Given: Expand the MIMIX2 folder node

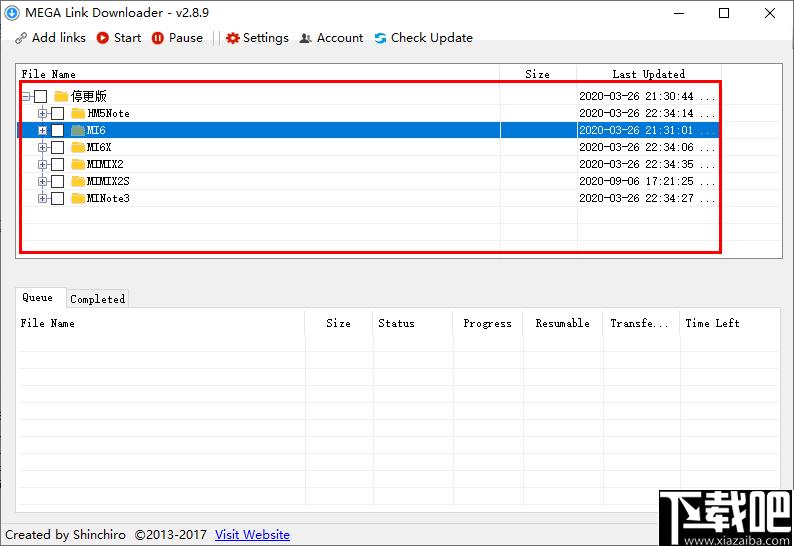Looking at the screenshot, I should click(43, 164).
